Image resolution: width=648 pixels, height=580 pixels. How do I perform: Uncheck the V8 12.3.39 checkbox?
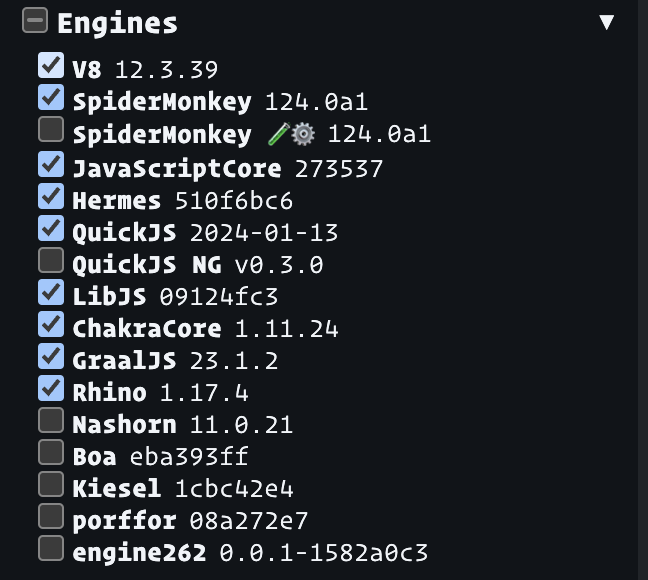(51, 65)
